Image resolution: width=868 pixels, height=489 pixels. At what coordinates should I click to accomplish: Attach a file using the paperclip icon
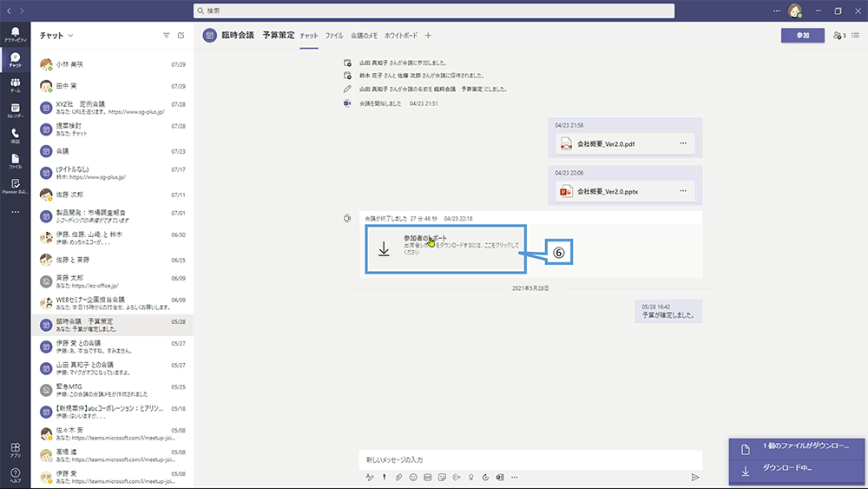pyautogui.click(x=398, y=477)
